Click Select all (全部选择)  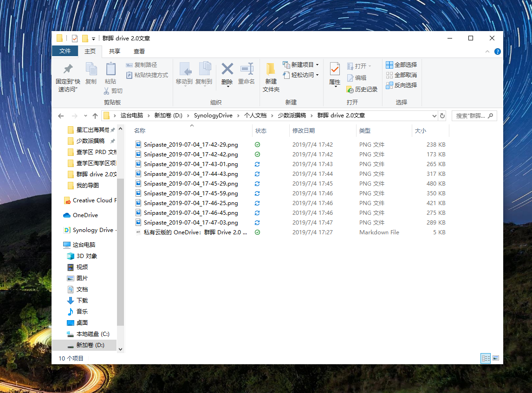point(402,65)
